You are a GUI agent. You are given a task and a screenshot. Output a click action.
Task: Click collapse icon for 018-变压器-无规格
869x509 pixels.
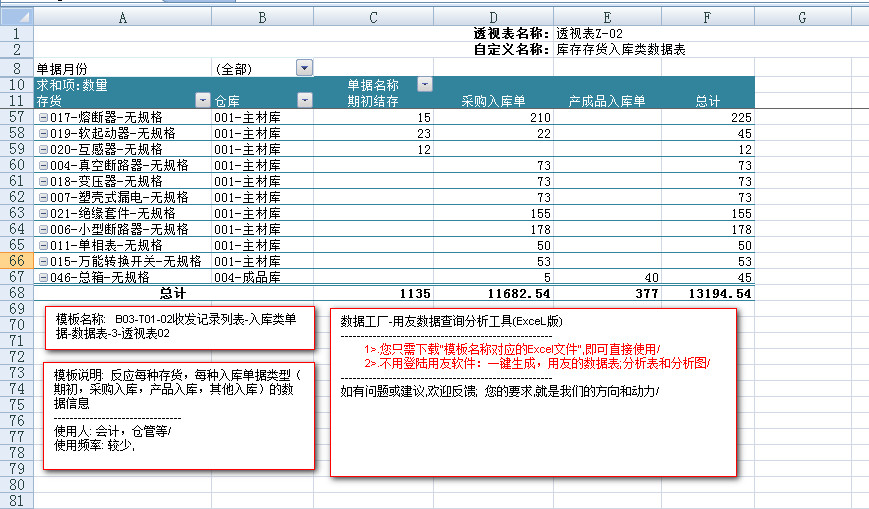42,182
